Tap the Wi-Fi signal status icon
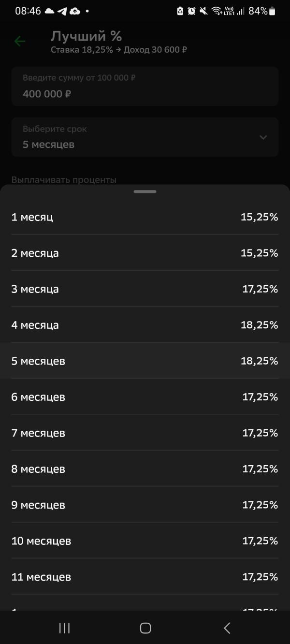 [x=217, y=11]
